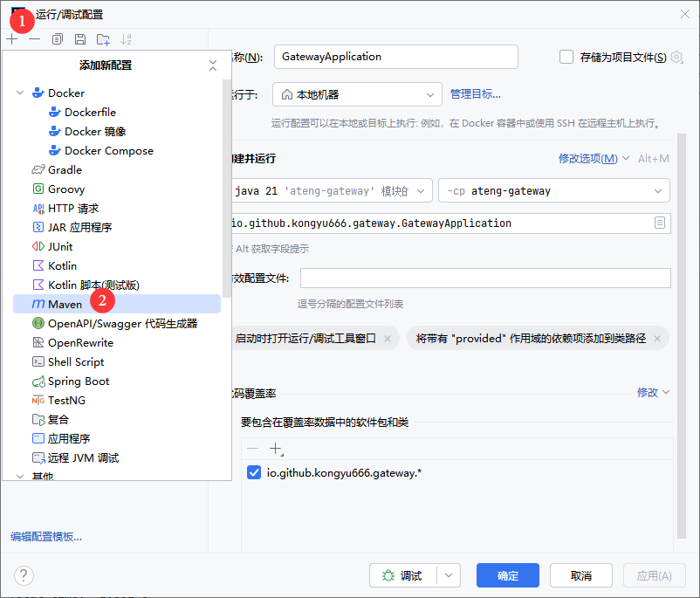Click the 确定 button
The width and height of the screenshot is (700, 598).
[x=507, y=575]
